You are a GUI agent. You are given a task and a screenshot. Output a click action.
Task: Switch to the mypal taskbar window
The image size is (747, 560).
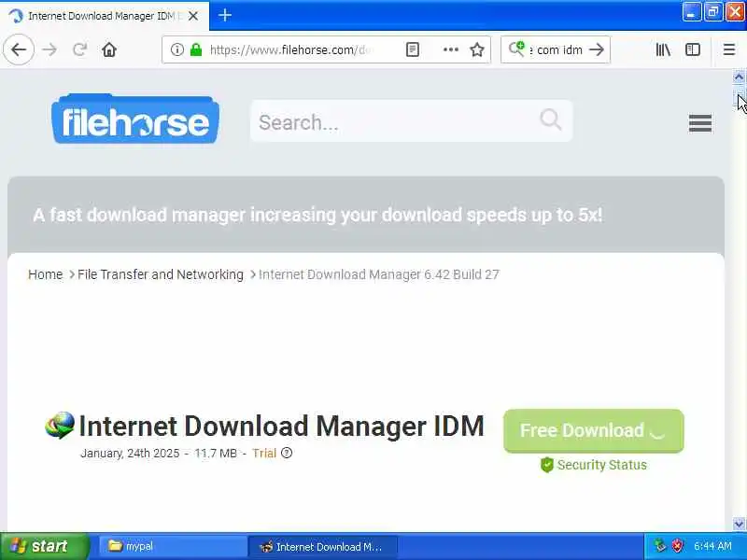173,546
